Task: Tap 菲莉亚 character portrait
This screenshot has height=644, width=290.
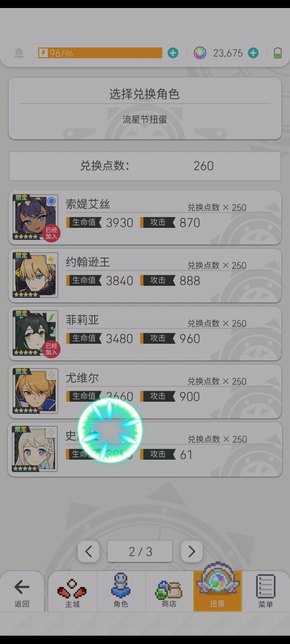Action: pyautogui.click(x=35, y=333)
